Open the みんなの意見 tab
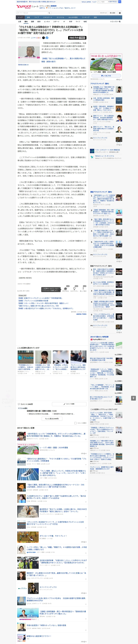This screenshot has height=644, width=138. (x=73, y=17)
